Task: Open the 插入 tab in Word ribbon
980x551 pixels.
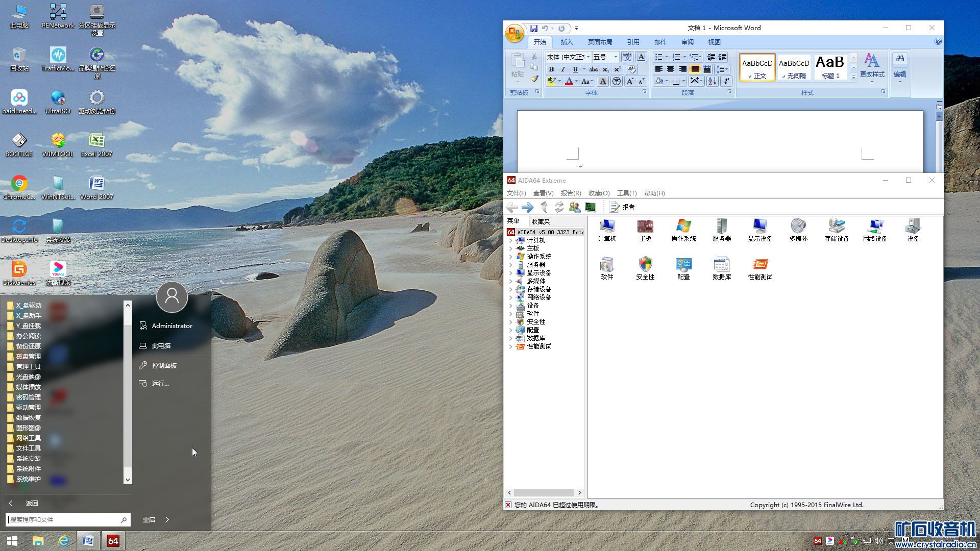Action: [x=567, y=42]
